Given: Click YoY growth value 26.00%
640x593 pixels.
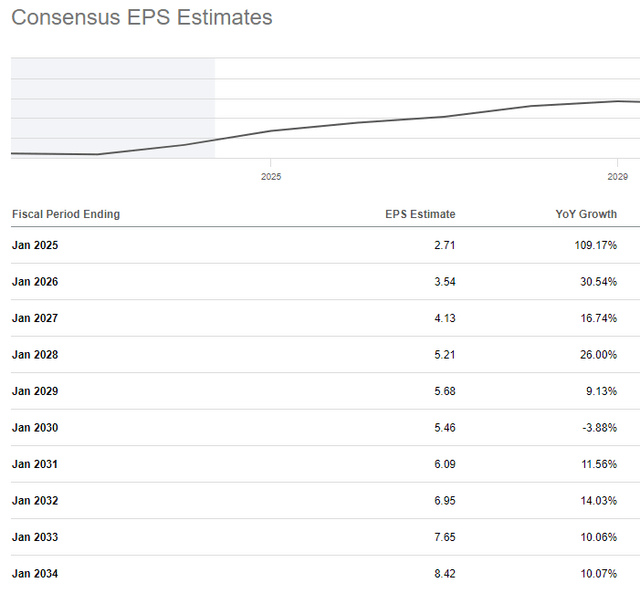Looking at the screenshot, I should (599, 355).
